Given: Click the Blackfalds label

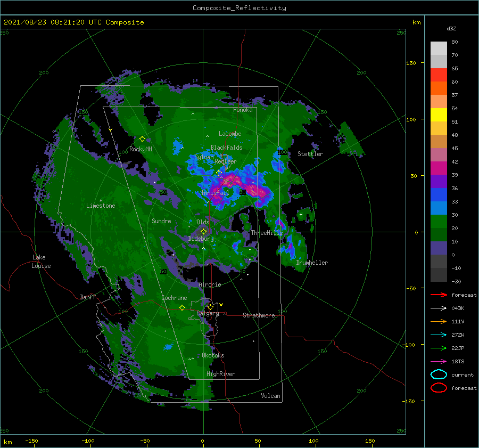Looking at the screenshot, I should pyautogui.click(x=226, y=148).
